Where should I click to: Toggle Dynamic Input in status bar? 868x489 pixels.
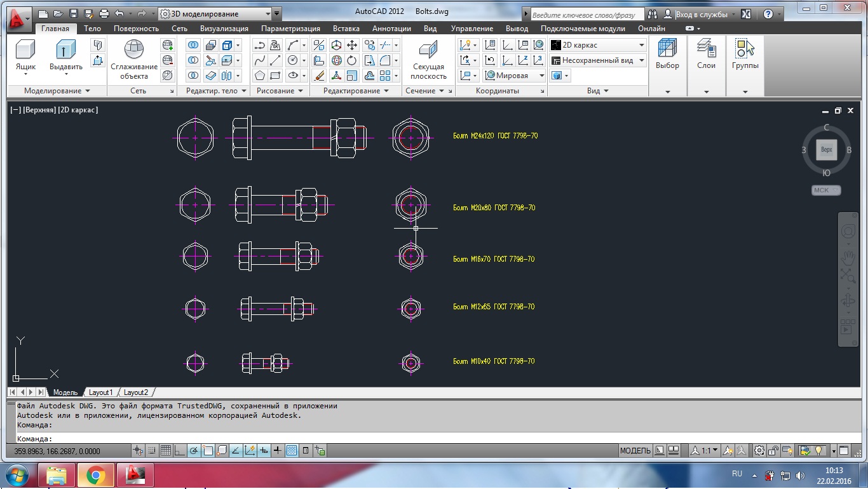[x=264, y=451]
